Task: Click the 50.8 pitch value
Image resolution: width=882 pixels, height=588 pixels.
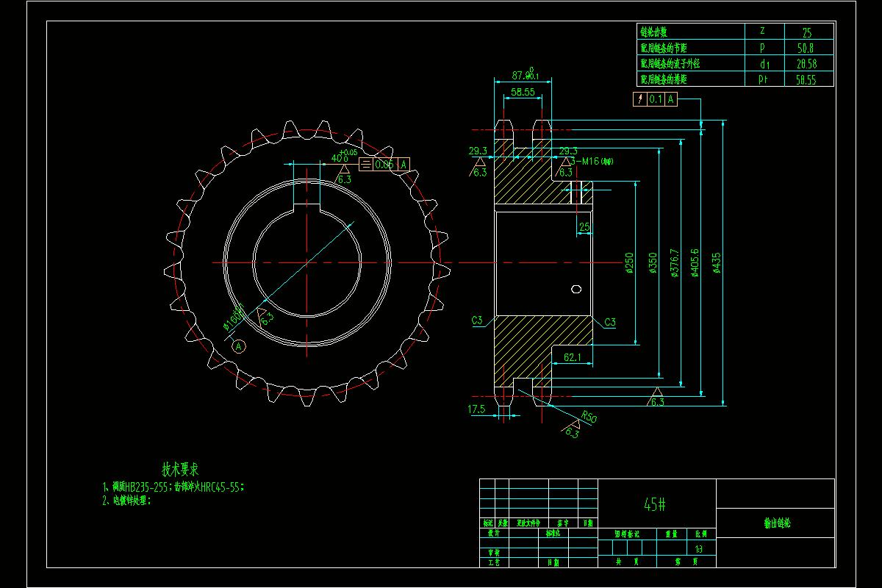Action: point(805,49)
